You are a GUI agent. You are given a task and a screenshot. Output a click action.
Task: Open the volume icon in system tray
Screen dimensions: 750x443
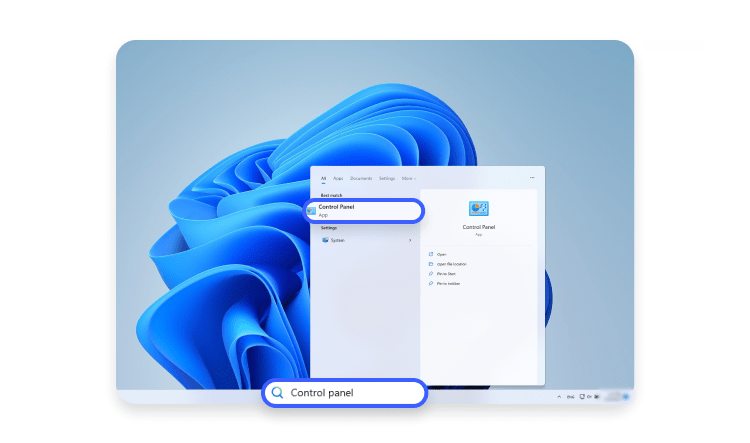click(589, 397)
